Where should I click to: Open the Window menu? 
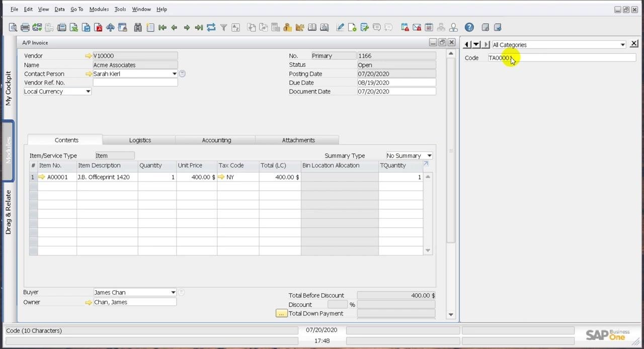[x=141, y=9]
